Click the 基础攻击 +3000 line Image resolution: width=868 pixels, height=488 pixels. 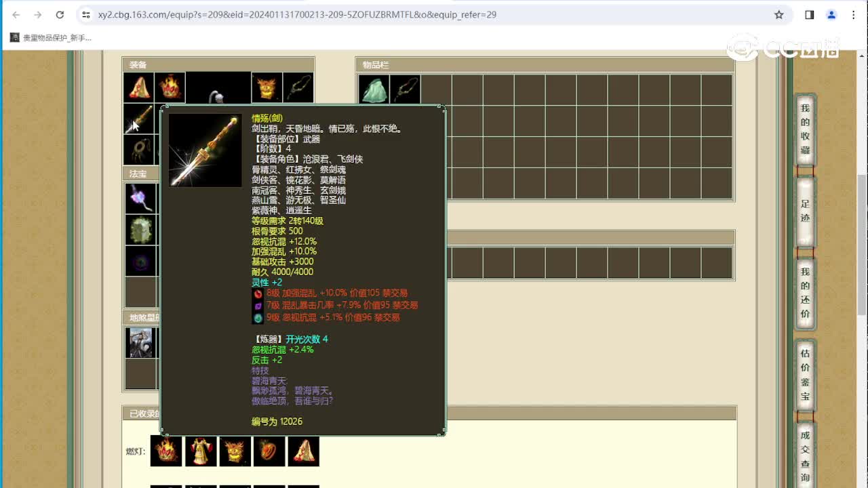pos(283,262)
